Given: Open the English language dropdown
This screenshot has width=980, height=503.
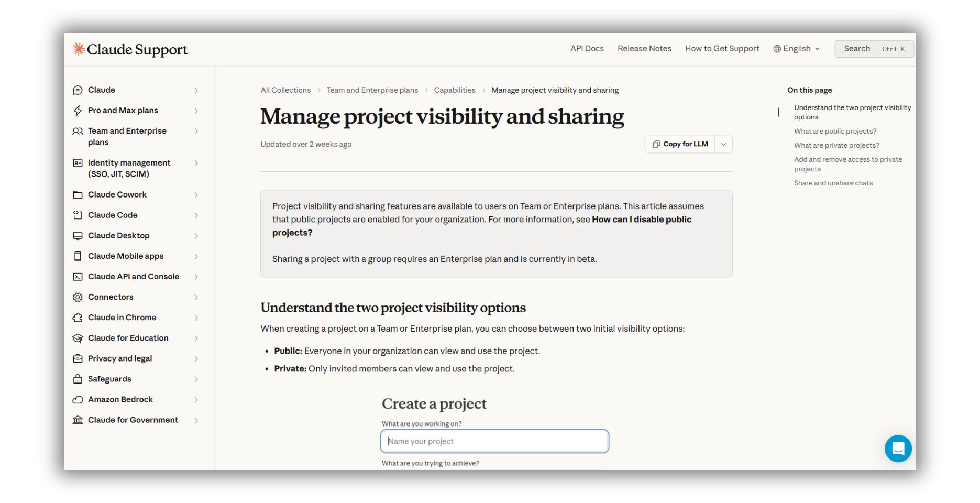Looking at the screenshot, I should 797,49.
